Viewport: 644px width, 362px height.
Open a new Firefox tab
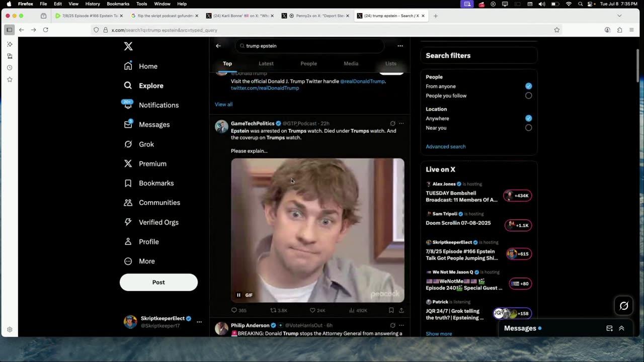[436, 16]
